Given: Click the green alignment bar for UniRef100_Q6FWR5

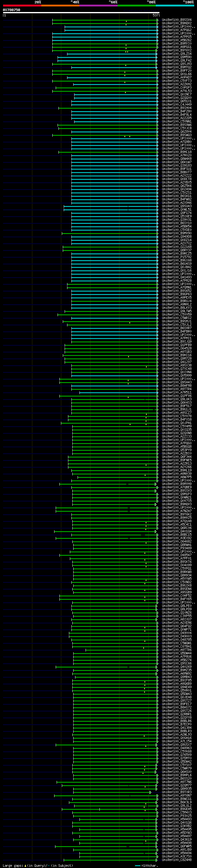Looking at the screenshot, I should pyautogui.click(x=107, y=846).
